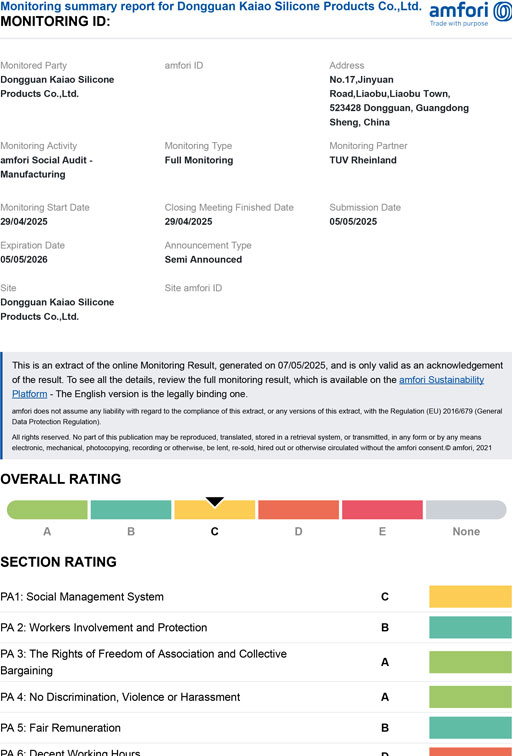512x756 pixels.
Task: Click the 'SECTION RATING' heading
Action: 58,562
